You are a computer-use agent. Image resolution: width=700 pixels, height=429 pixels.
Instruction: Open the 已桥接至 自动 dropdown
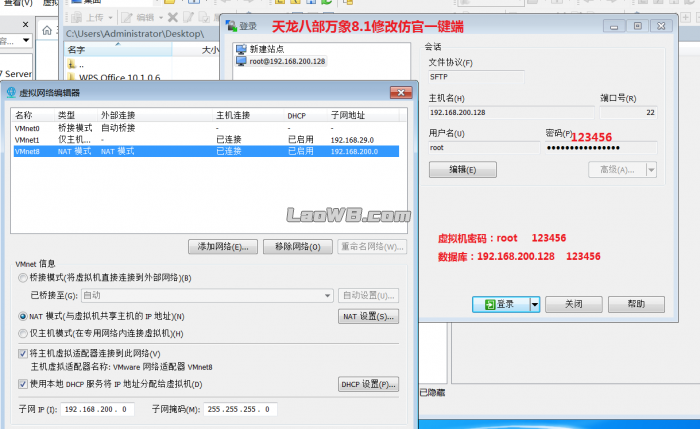tap(207, 296)
